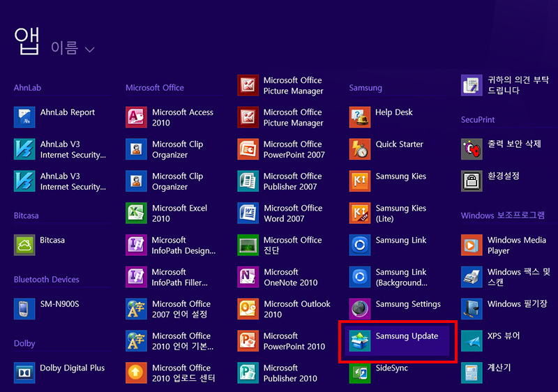
Task: Open the Samsung Help Desk app
Action: point(381,117)
